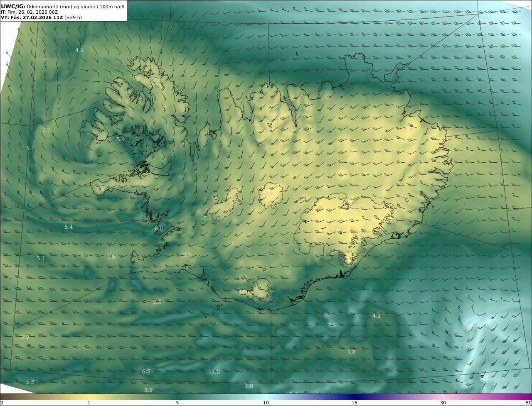Click the map value "1.0"
The height and width of the screenshot is (406, 532).
[355, 154]
